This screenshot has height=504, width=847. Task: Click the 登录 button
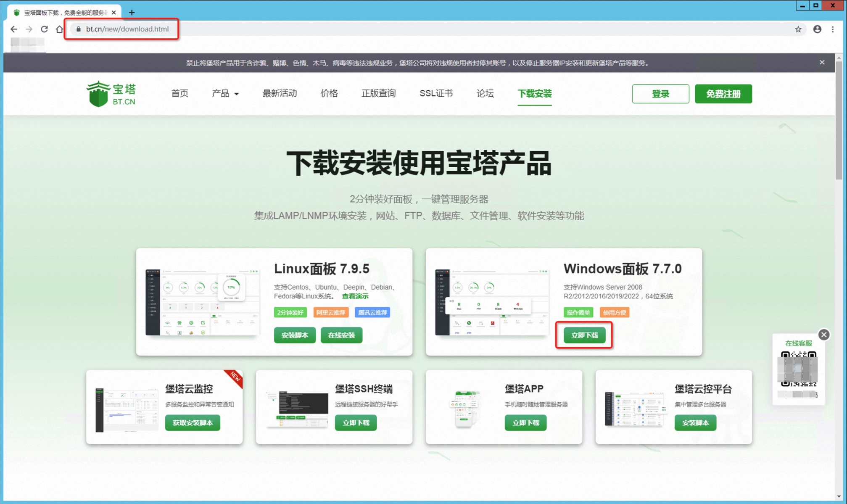[x=660, y=94]
